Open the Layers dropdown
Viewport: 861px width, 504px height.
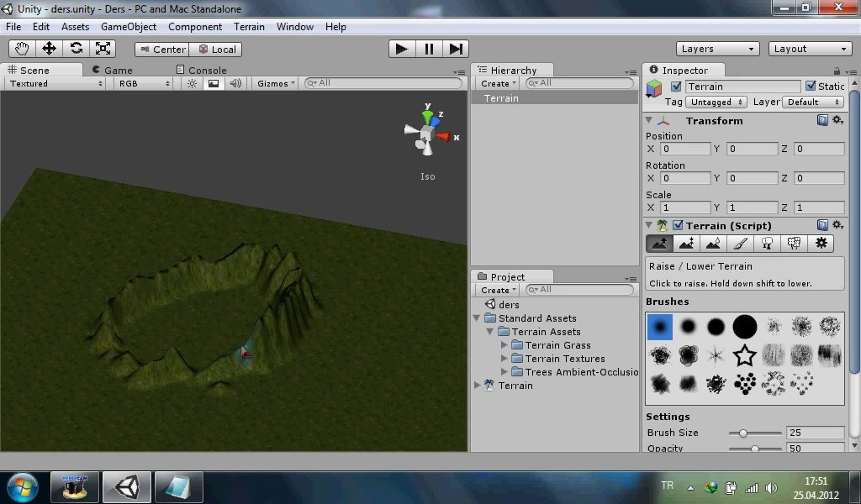click(x=717, y=49)
